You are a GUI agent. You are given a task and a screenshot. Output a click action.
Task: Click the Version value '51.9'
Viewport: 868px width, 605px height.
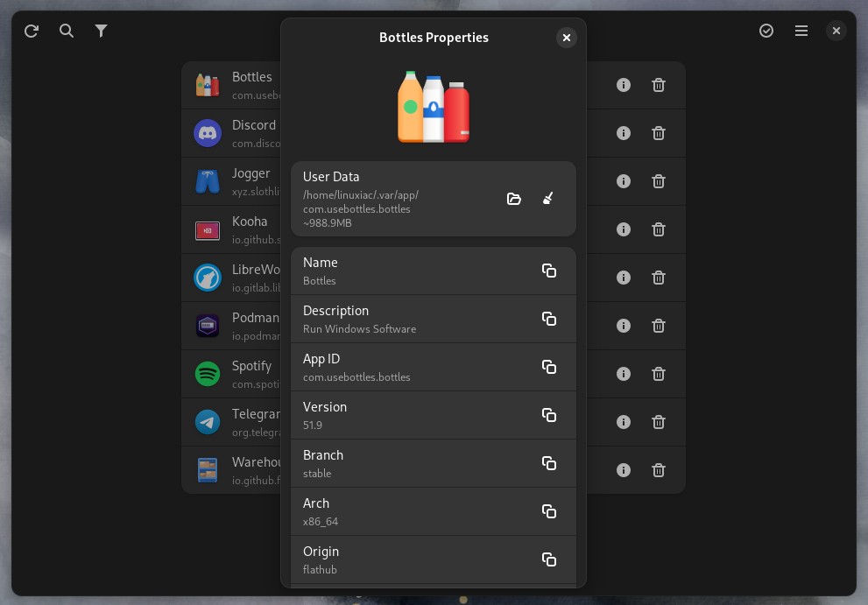[x=312, y=426]
